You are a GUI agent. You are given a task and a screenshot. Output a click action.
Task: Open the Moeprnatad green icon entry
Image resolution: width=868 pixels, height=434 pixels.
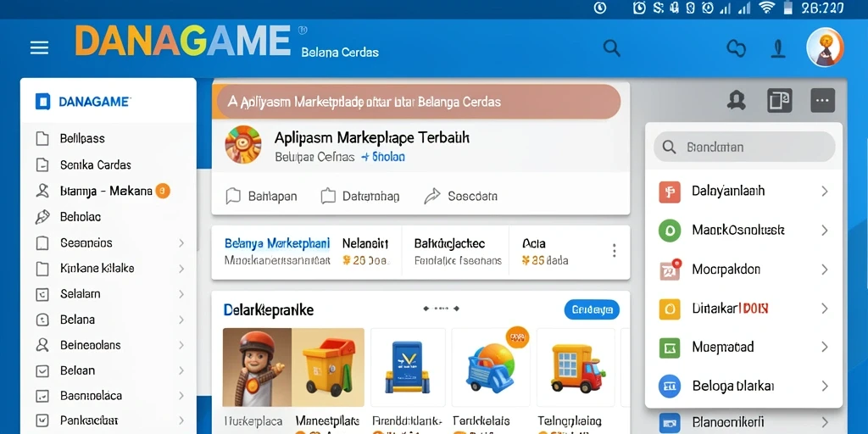coord(744,347)
